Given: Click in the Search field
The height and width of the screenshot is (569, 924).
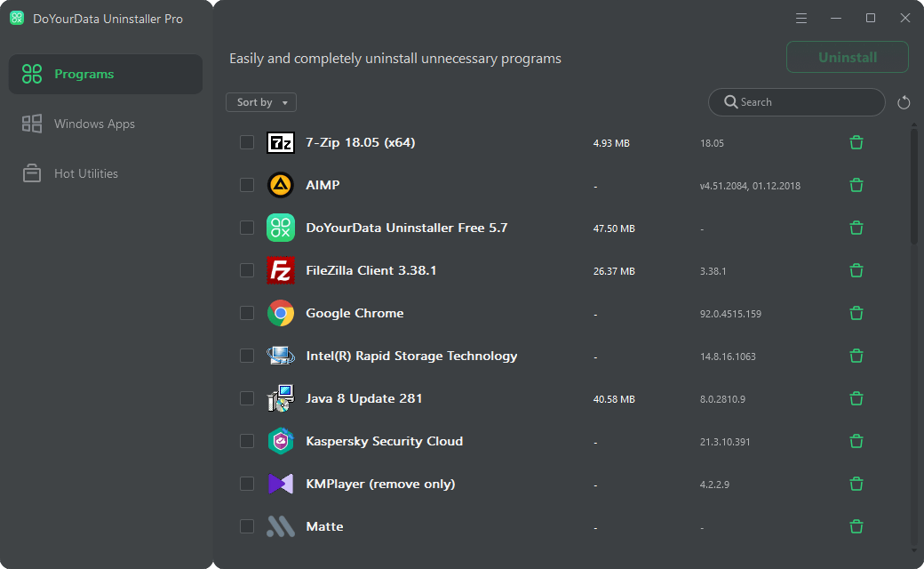Looking at the screenshot, I should (797, 102).
